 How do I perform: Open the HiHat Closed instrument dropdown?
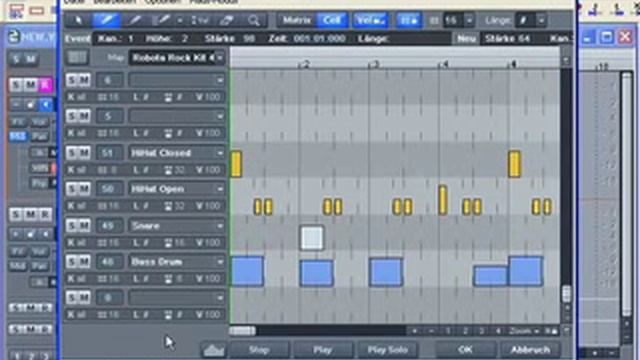(220, 153)
